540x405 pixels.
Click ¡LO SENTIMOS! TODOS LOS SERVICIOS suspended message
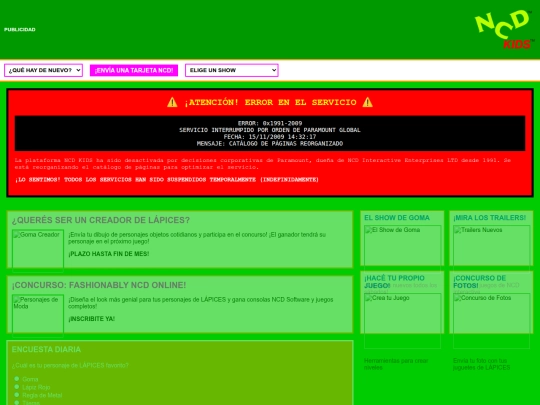pos(167,180)
